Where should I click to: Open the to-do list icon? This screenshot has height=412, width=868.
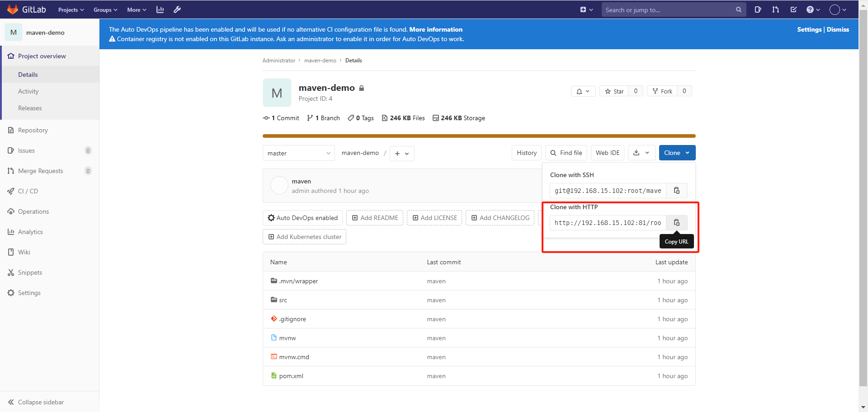[x=793, y=9]
